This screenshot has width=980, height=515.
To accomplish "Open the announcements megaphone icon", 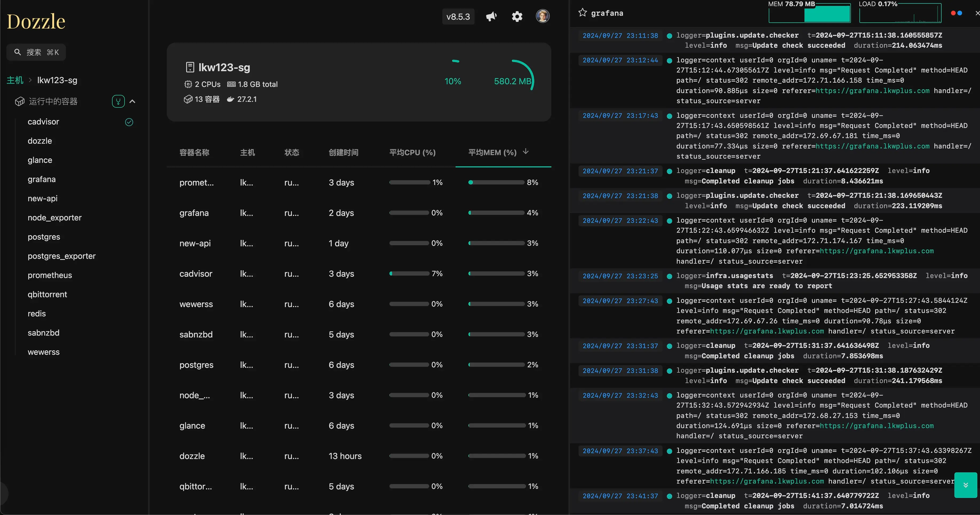I will [x=491, y=16].
